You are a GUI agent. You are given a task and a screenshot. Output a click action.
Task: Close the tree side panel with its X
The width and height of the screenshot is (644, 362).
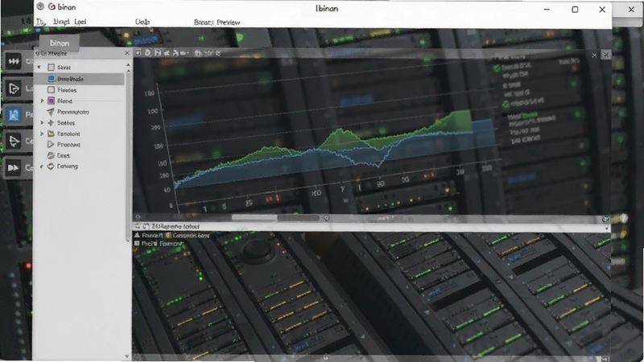point(127,53)
